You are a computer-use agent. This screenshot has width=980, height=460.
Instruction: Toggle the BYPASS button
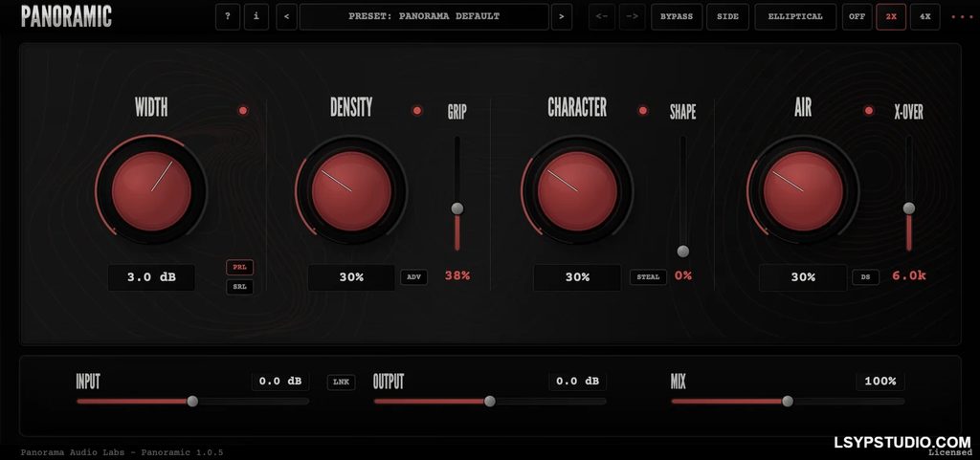(677, 17)
